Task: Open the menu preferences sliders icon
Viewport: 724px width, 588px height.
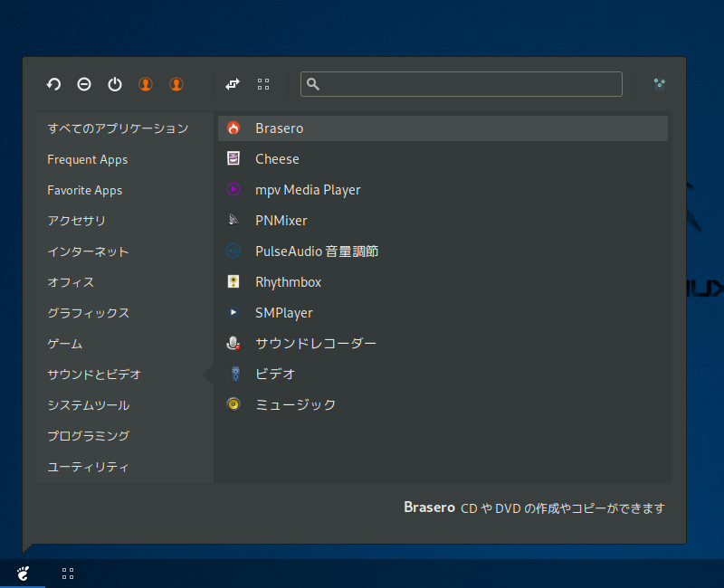Action: [660, 84]
